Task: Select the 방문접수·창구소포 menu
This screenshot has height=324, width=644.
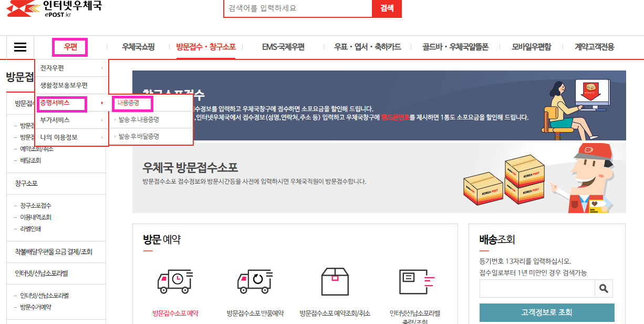Action: coord(206,47)
